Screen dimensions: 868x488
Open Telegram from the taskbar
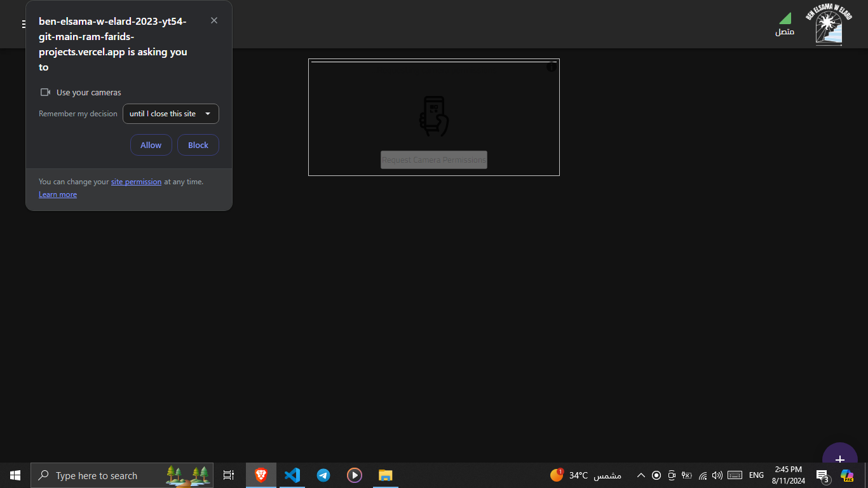pos(323,475)
